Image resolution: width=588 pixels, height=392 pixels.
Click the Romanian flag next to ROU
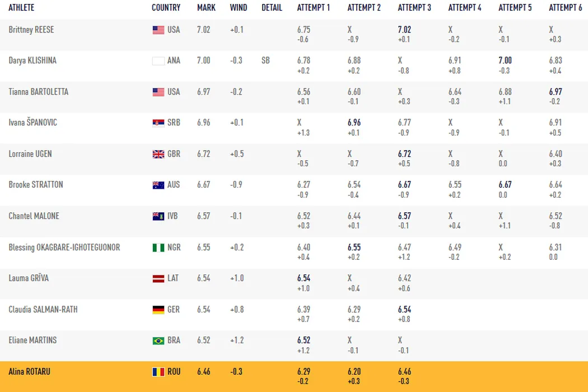(158, 371)
